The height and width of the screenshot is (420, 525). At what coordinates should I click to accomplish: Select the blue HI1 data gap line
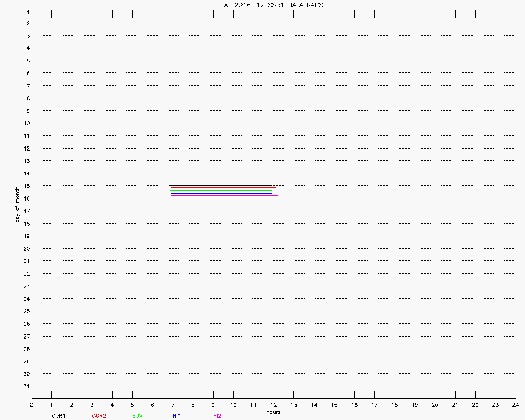tap(221, 193)
